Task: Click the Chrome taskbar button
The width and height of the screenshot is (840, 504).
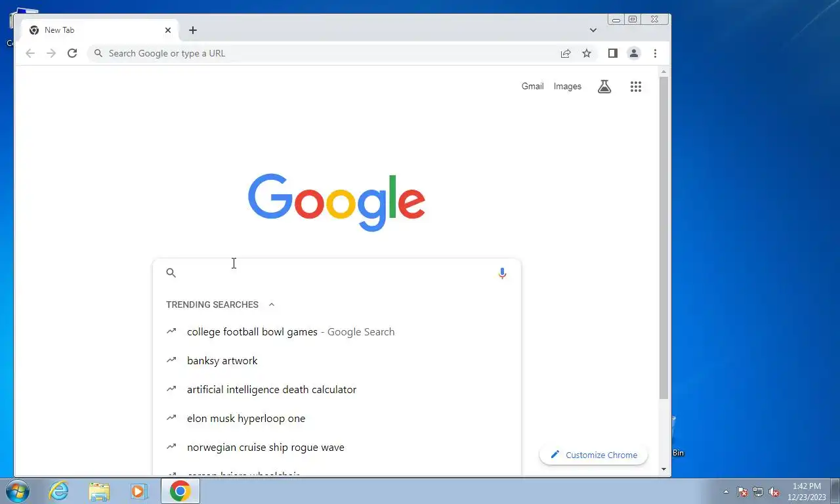Action: coord(180,491)
